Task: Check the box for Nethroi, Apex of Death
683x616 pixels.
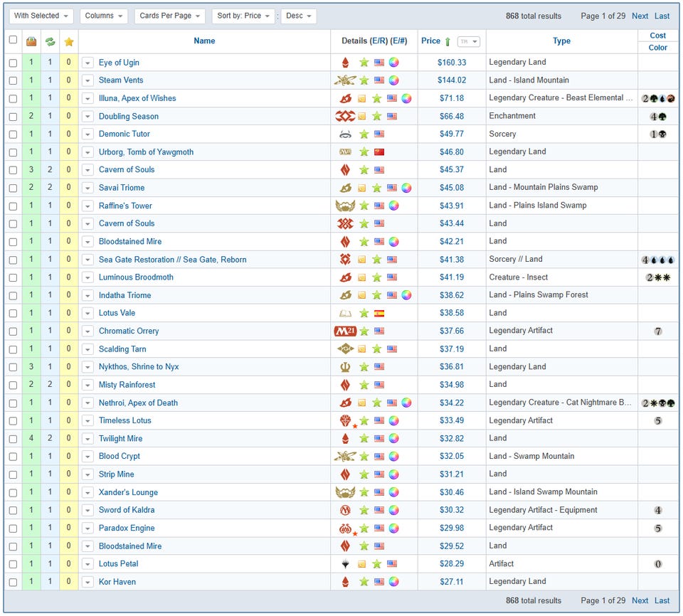Action: [13, 403]
